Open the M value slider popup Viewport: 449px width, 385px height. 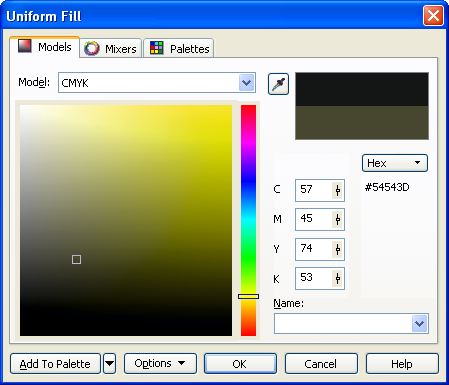pyautogui.click(x=338, y=219)
